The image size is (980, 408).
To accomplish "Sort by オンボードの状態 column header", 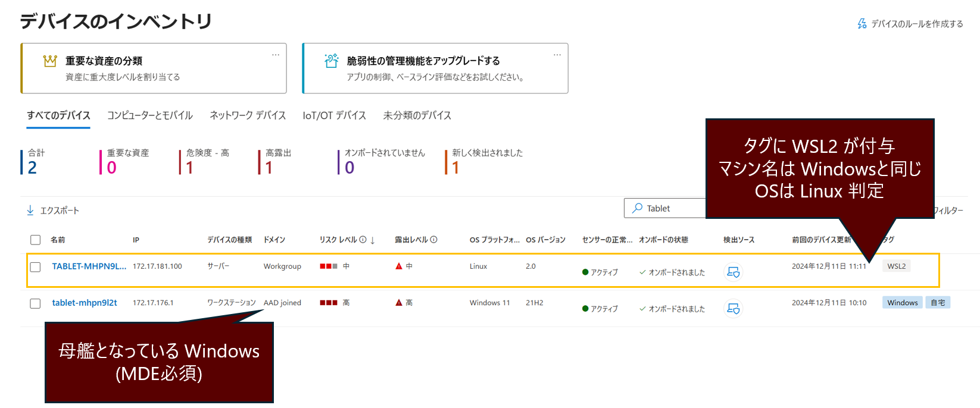I will 663,240.
